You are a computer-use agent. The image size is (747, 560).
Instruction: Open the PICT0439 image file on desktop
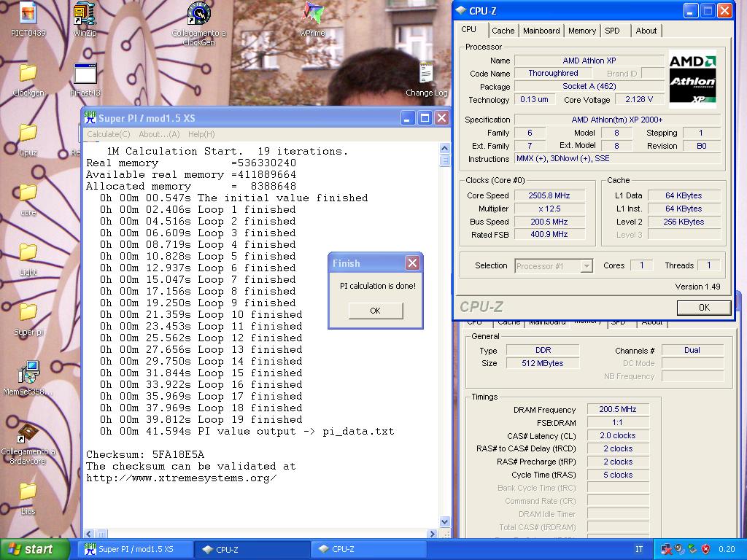(28, 19)
